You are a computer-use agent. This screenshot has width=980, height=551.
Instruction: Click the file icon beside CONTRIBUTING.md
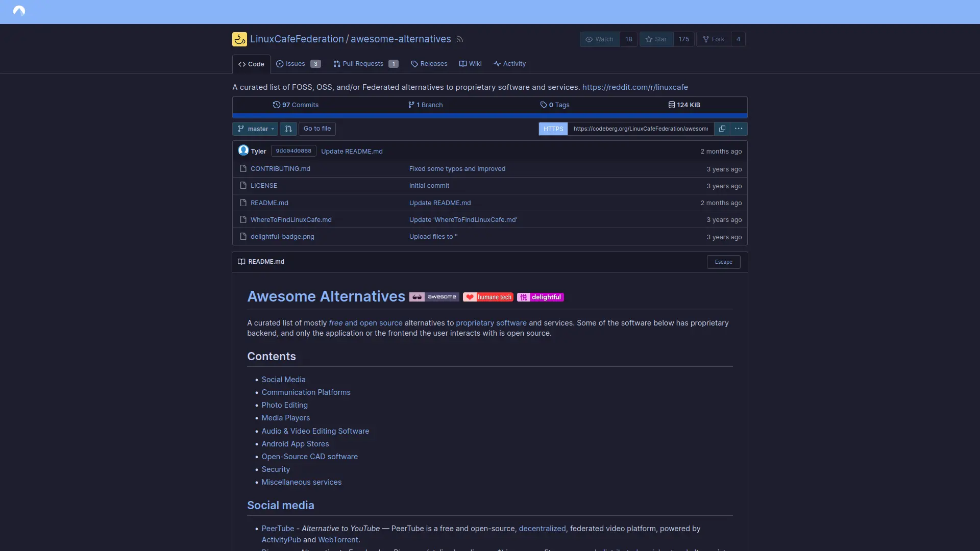(243, 168)
